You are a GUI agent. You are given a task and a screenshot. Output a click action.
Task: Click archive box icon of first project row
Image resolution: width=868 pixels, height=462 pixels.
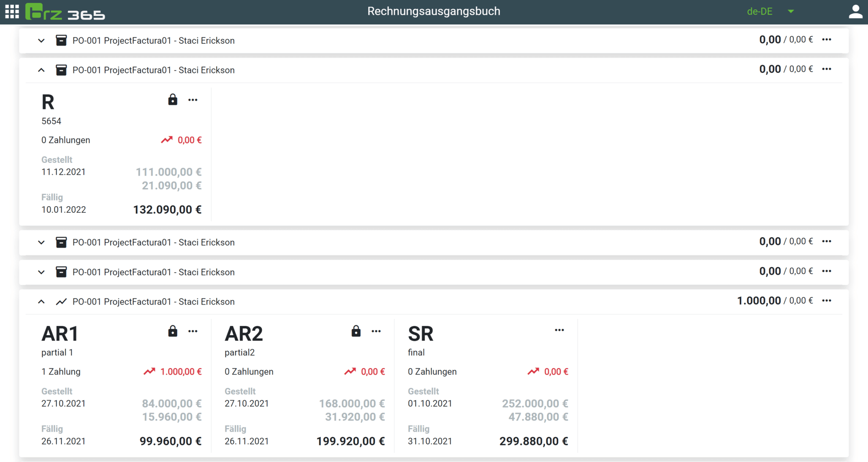(61, 41)
